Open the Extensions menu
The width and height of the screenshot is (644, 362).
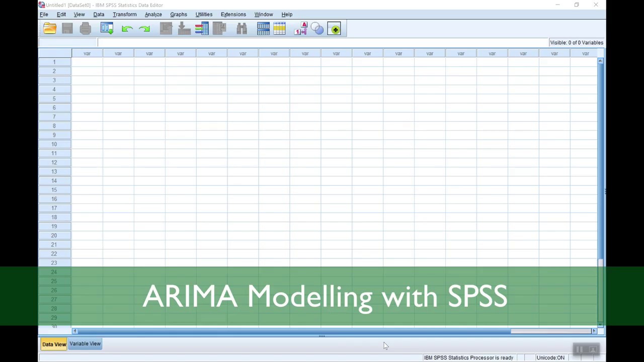[x=233, y=14]
